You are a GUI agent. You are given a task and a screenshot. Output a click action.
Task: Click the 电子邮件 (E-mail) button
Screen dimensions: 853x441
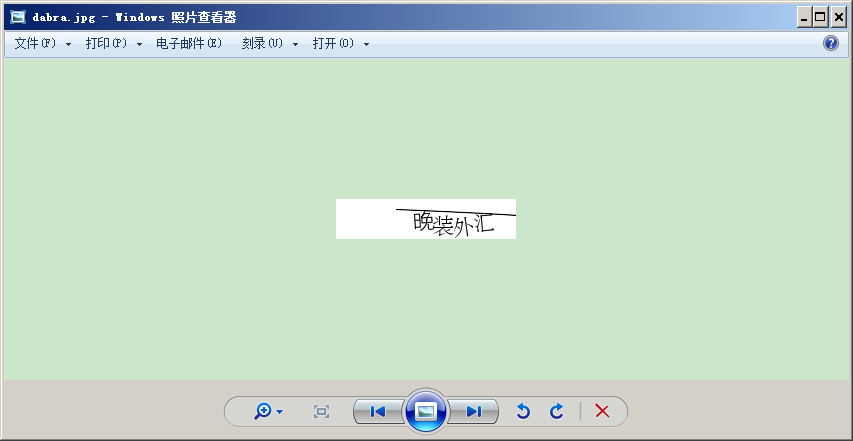coord(188,44)
